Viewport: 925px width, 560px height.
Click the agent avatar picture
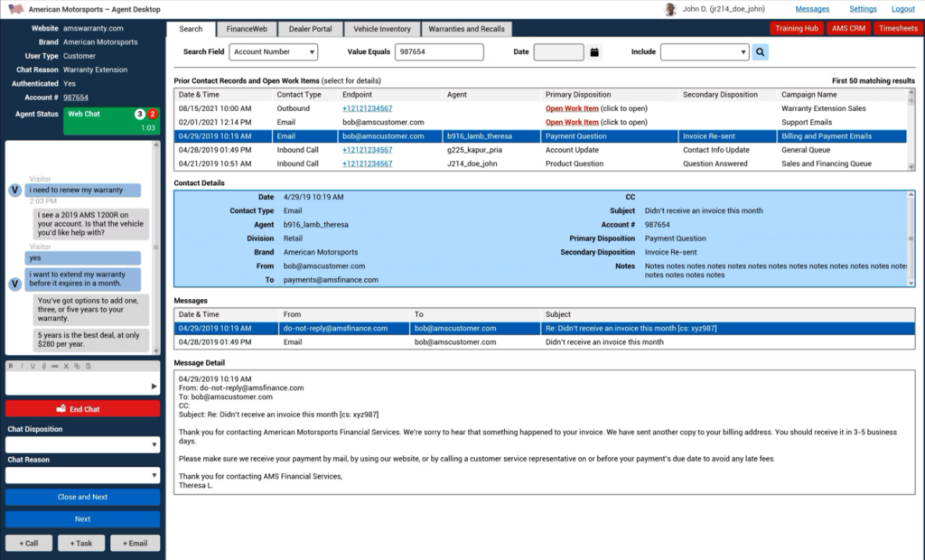pyautogui.click(x=669, y=9)
